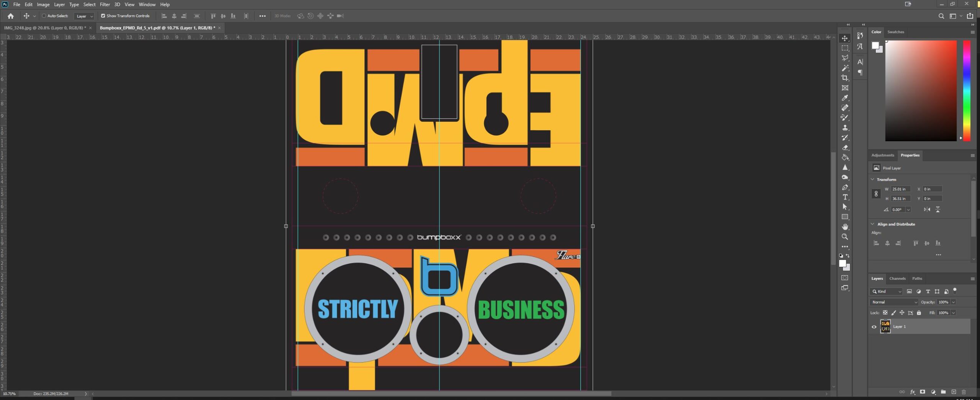The width and height of the screenshot is (980, 400).
Task: Add a layer style with fx icon
Action: click(x=912, y=392)
